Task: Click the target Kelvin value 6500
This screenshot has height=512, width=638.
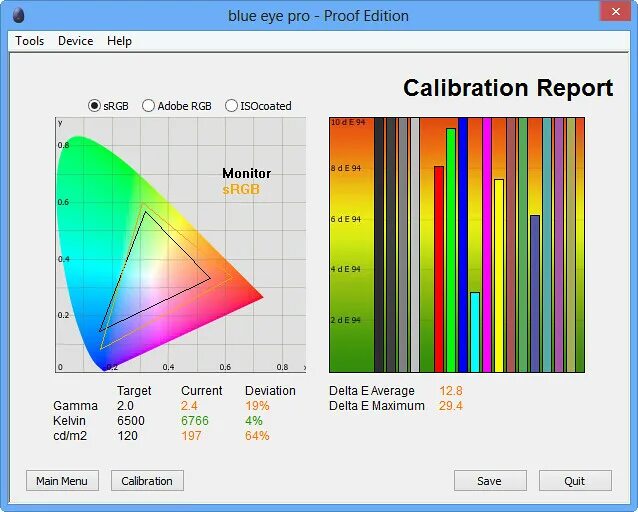Action: [131, 421]
